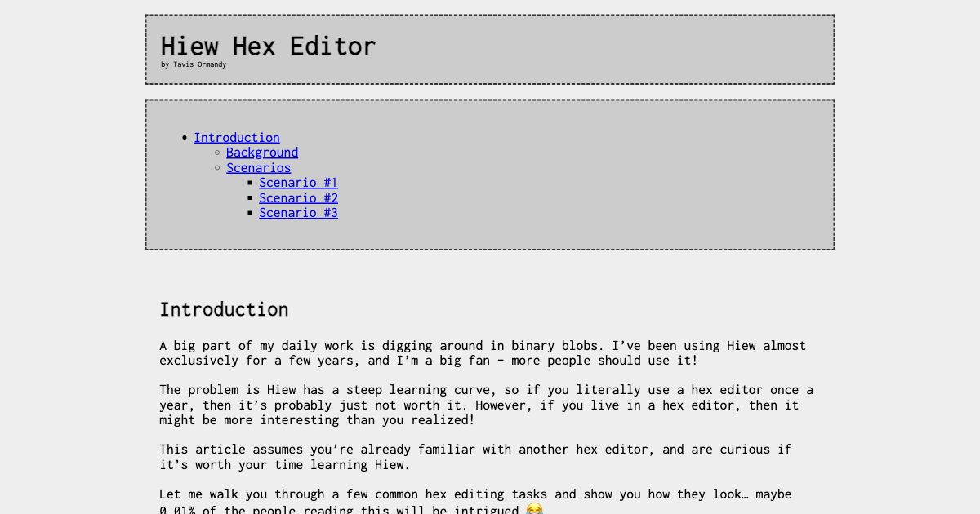This screenshot has width=980, height=514.
Task: Select the Background entry in the contents list
Action: [x=261, y=153]
